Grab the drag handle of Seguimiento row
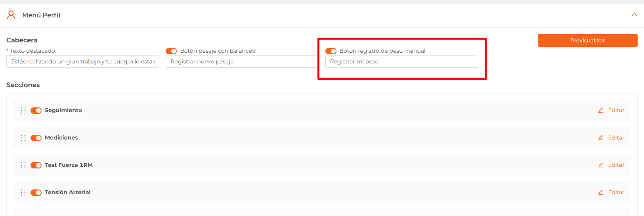 23,111
